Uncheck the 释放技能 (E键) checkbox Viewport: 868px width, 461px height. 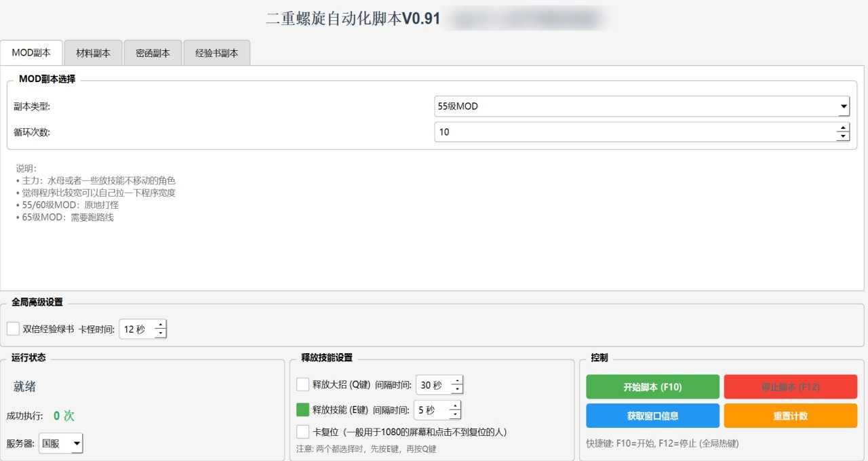(303, 409)
